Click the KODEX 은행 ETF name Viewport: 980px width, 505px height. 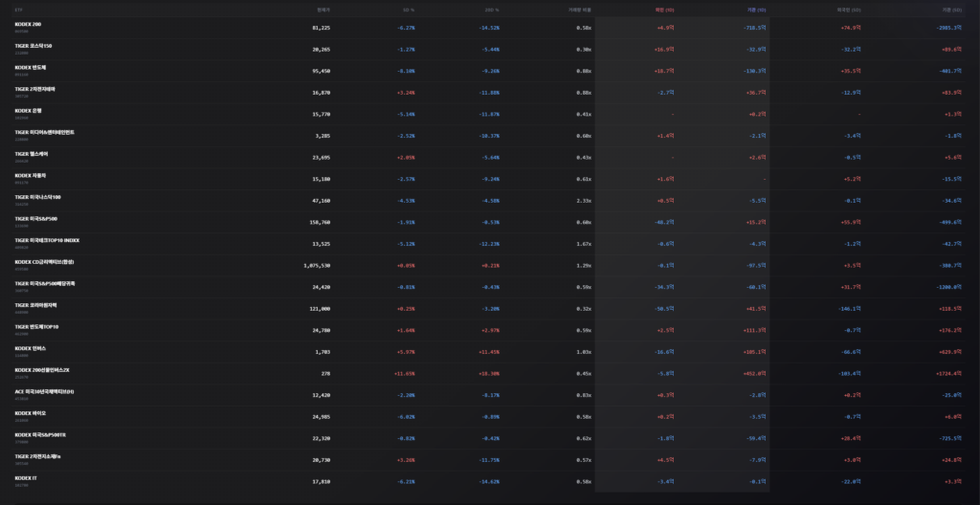[28, 110]
